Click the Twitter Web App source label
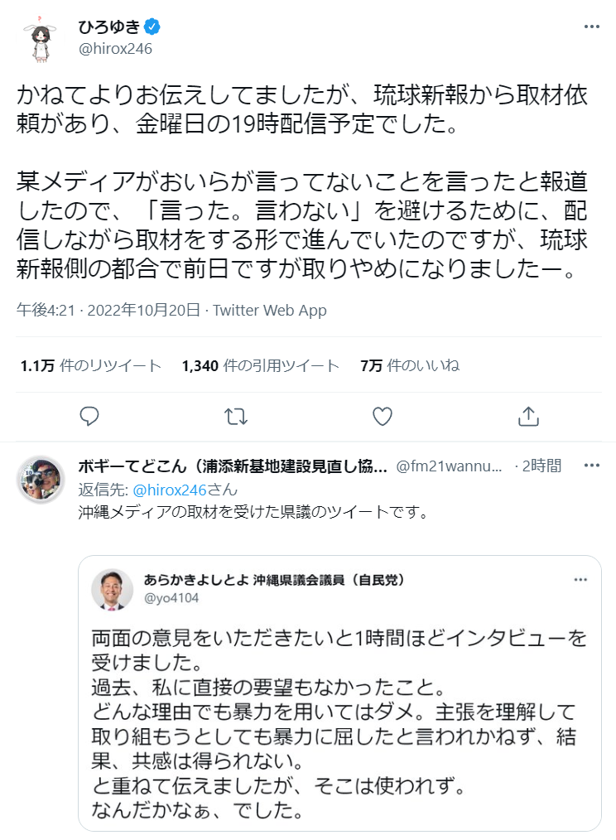616x840 pixels. tap(269, 310)
